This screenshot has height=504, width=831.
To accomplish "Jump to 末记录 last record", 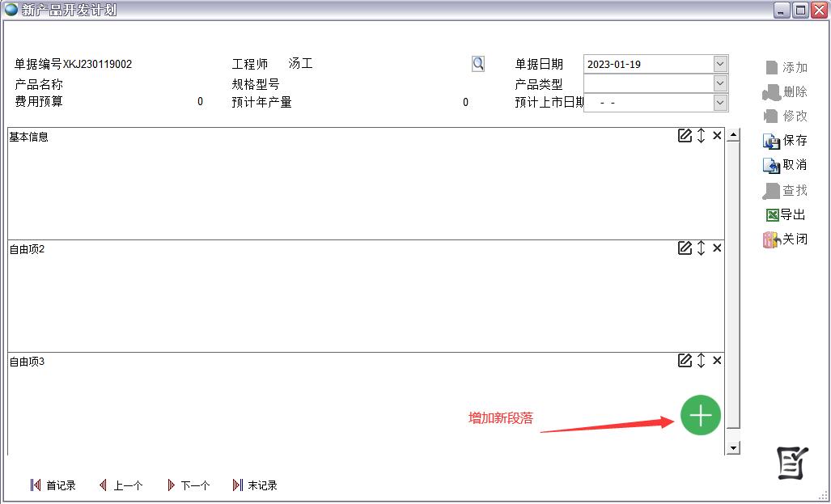I will tap(255, 485).
